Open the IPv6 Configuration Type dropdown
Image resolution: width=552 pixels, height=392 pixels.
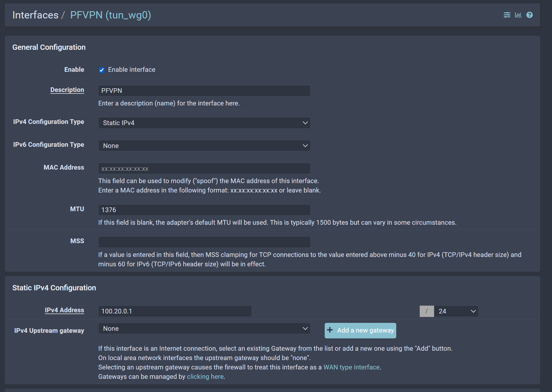tap(204, 146)
